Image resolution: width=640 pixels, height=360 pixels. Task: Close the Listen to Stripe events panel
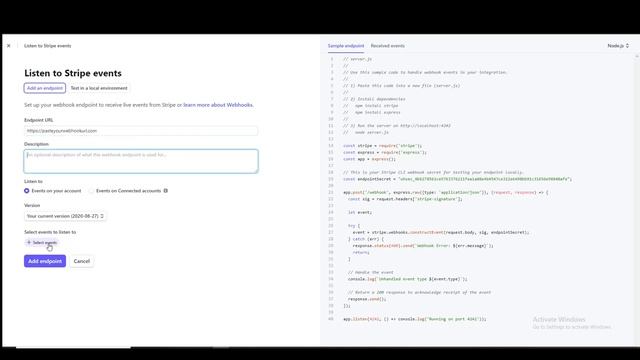(x=9, y=46)
